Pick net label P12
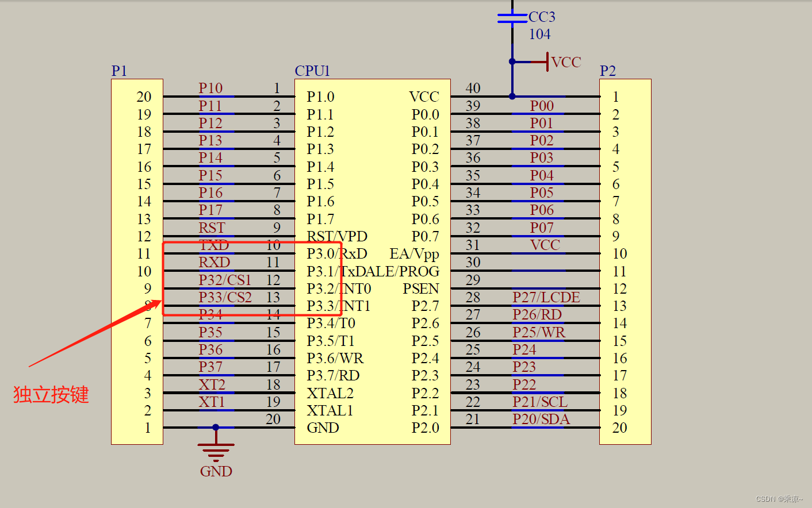This screenshot has width=812, height=508. point(210,123)
